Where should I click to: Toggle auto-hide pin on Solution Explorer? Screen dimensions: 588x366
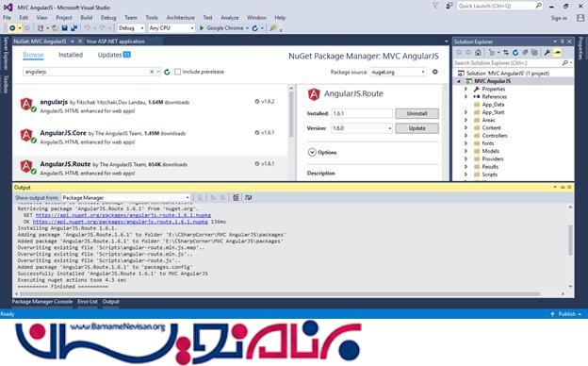coord(563,42)
